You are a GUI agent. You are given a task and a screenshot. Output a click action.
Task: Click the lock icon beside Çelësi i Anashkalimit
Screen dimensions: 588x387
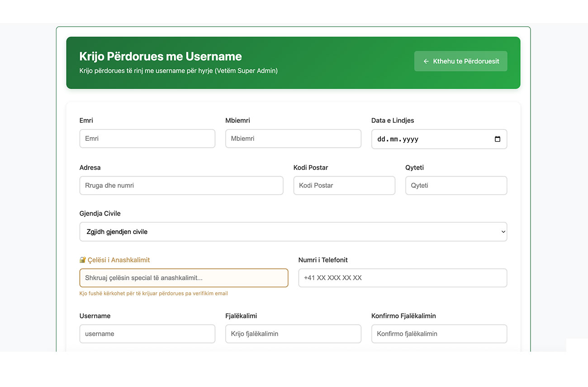pos(82,260)
